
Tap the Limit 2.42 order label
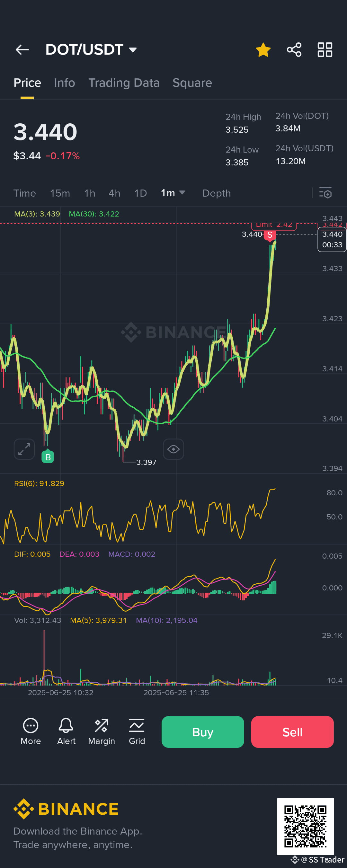tap(274, 226)
